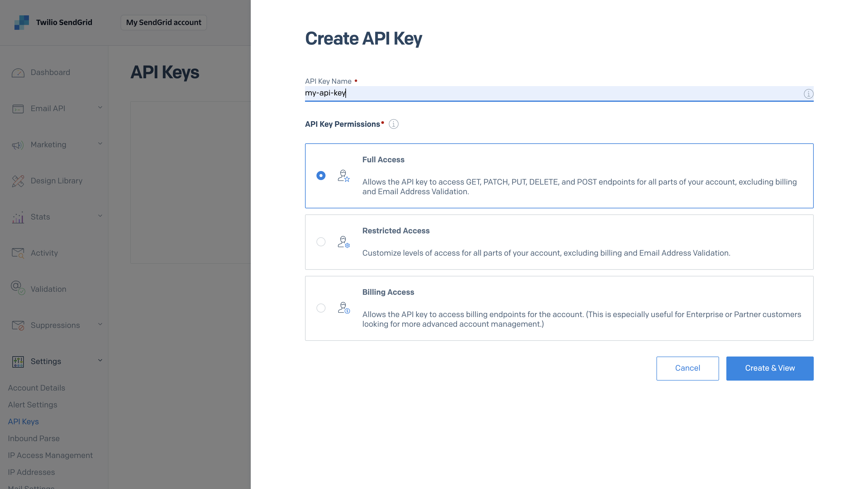Select the Restricted Access radio button
Screen dimensions: 868x489
click(321, 242)
